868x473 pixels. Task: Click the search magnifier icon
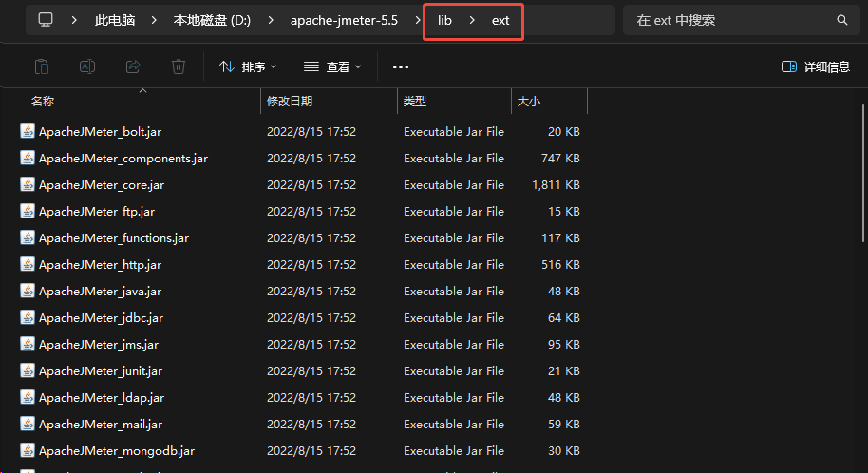click(842, 21)
